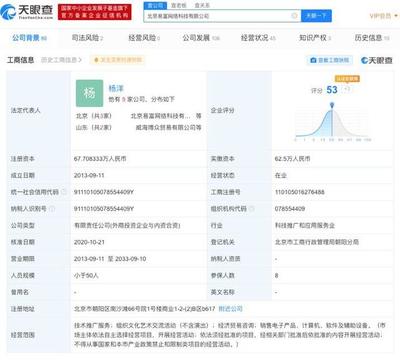Open the 历史信息 tab
The image size is (400, 361).
(372, 38)
